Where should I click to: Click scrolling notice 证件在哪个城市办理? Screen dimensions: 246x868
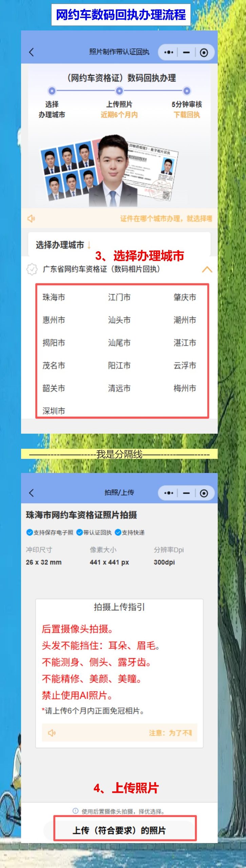point(166,218)
